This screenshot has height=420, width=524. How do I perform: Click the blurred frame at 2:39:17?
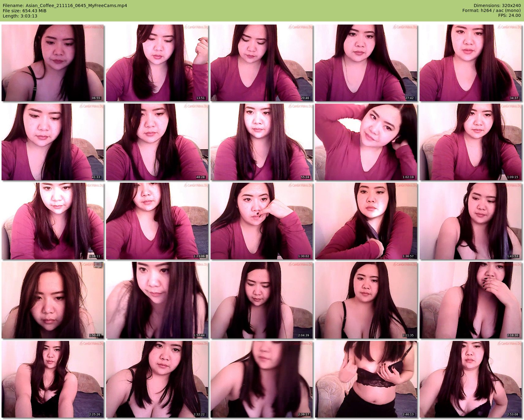pyautogui.click(x=262, y=379)
